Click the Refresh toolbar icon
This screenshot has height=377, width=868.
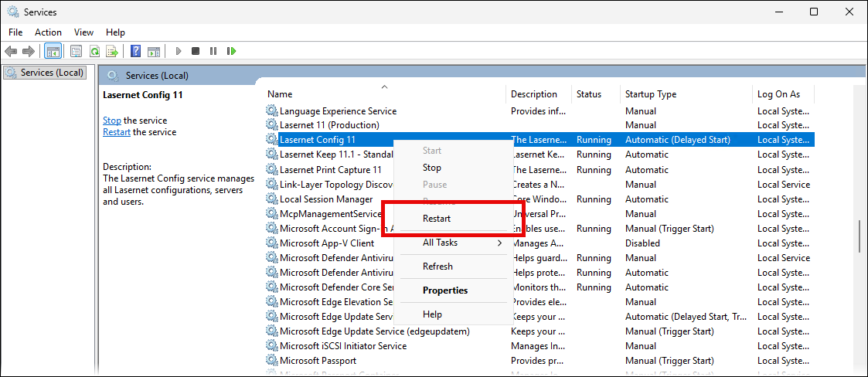(94, 51)
